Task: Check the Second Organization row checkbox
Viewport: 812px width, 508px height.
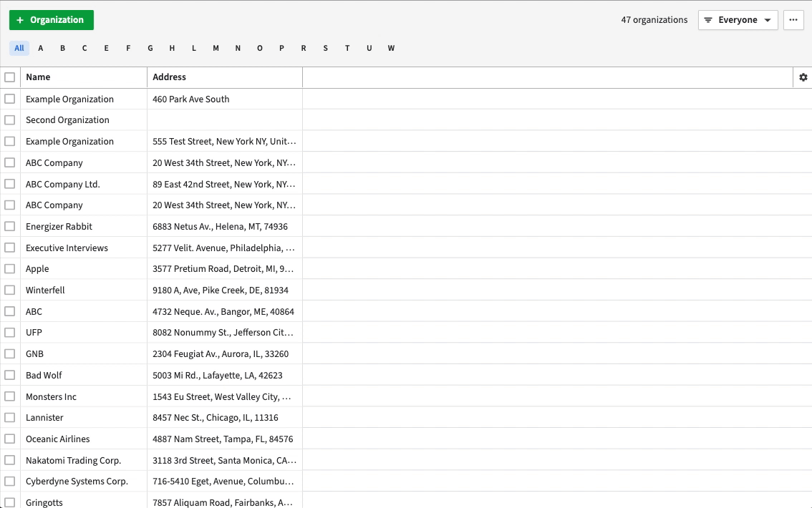Action: (x=10, y=120)
